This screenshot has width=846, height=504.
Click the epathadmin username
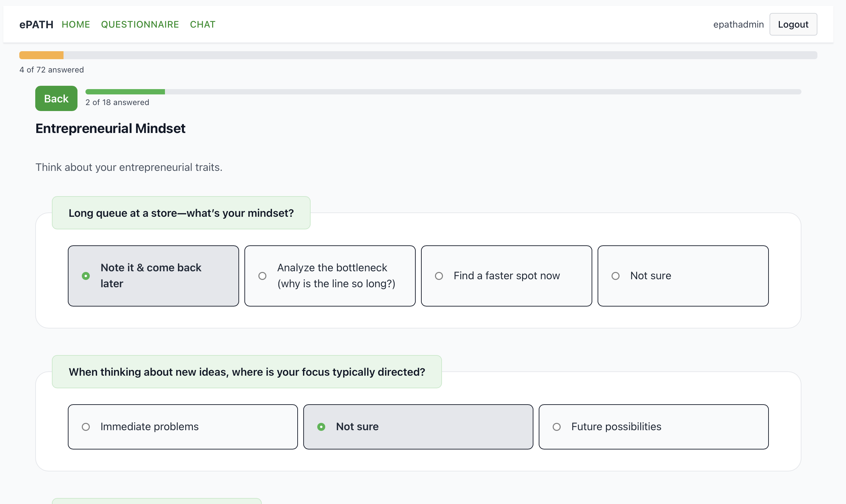738,25
